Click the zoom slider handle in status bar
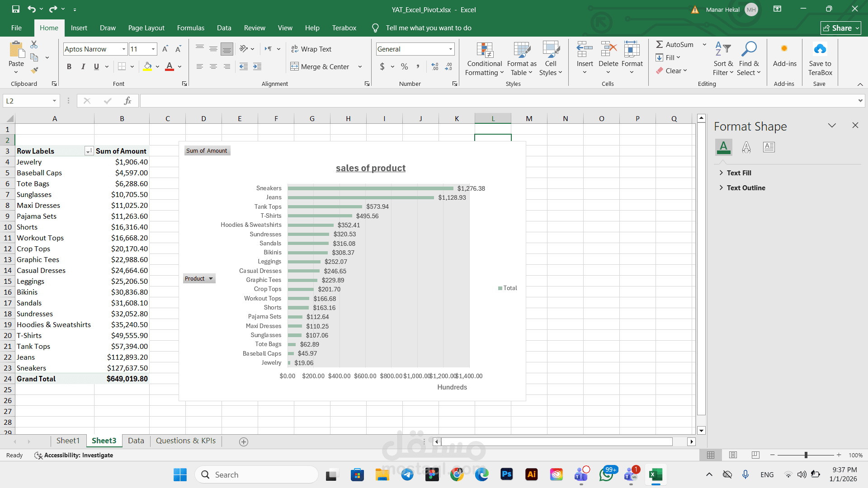The image size is (868, 488). [806, 455]
